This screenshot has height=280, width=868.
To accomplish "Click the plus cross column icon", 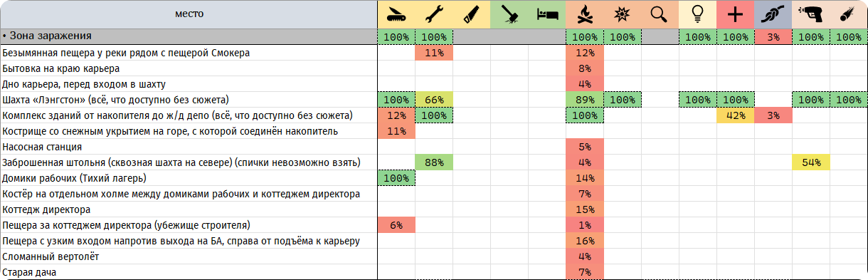I will (736, 14).
